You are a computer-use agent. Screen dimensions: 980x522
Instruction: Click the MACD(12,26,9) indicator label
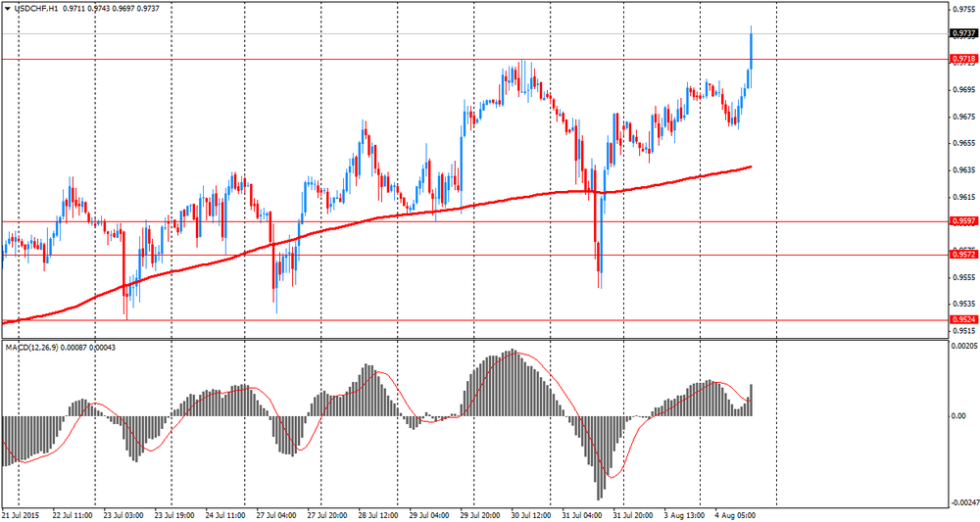pos(31,347)
